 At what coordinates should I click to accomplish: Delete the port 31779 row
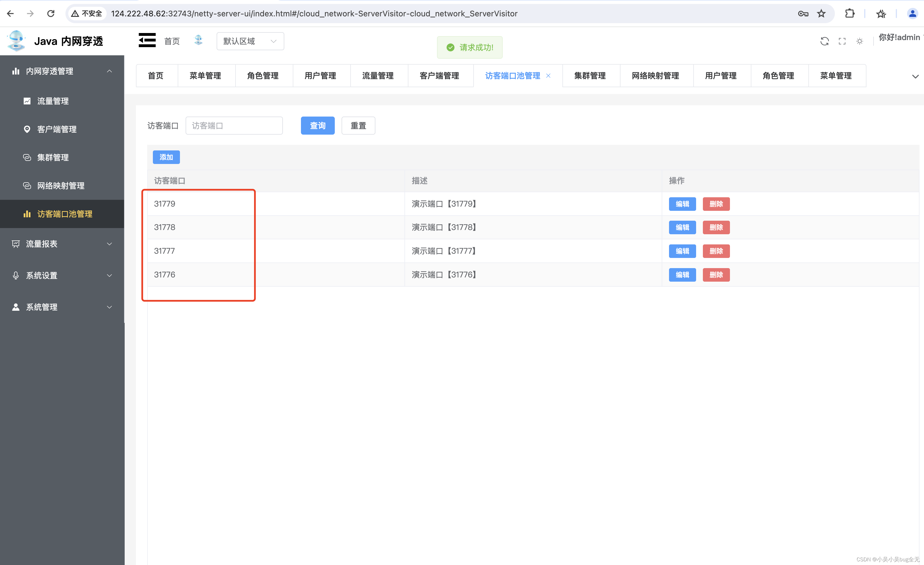click(x=716, y=204)
